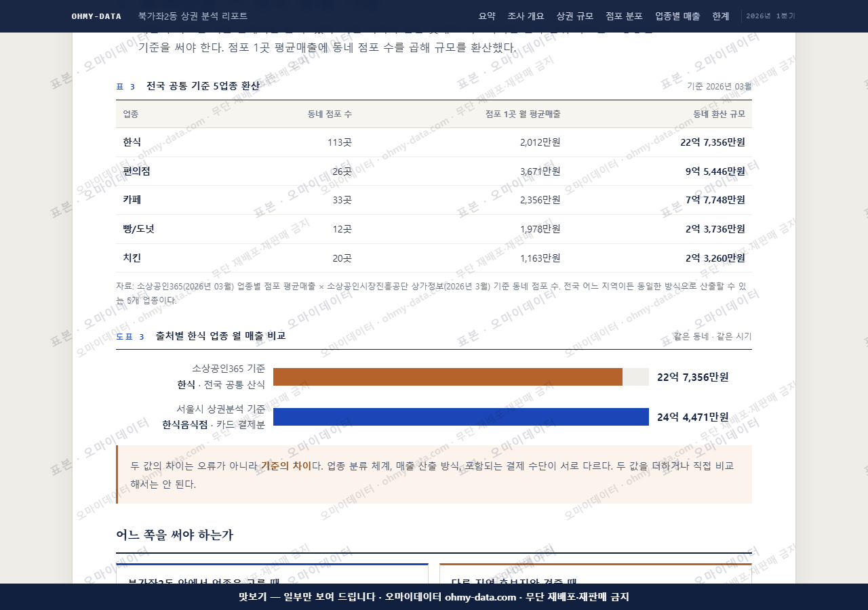This screenshot has width=868, height=610.
Task: Click the 7억 7,748만원 cell
Action: [715, 200]
